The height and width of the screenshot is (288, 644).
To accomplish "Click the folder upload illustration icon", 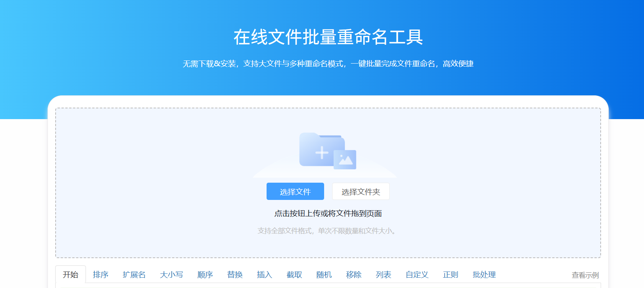I will click(x=328, y=151).
